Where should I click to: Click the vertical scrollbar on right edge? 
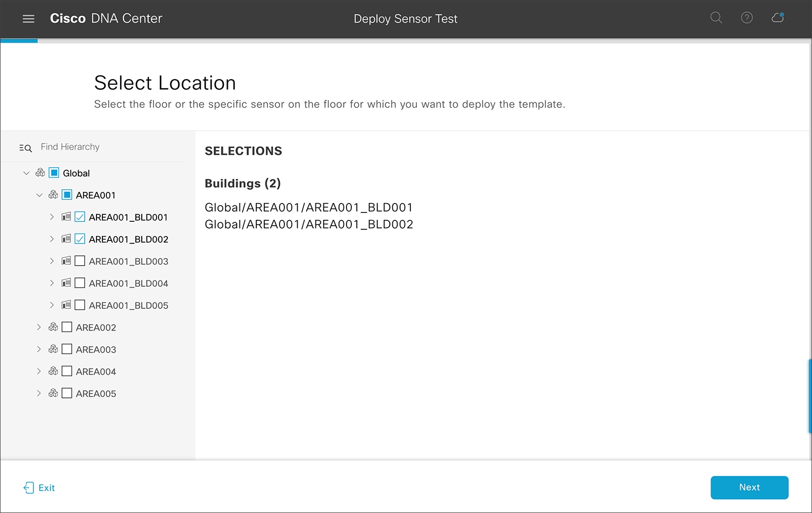point(810,396)
